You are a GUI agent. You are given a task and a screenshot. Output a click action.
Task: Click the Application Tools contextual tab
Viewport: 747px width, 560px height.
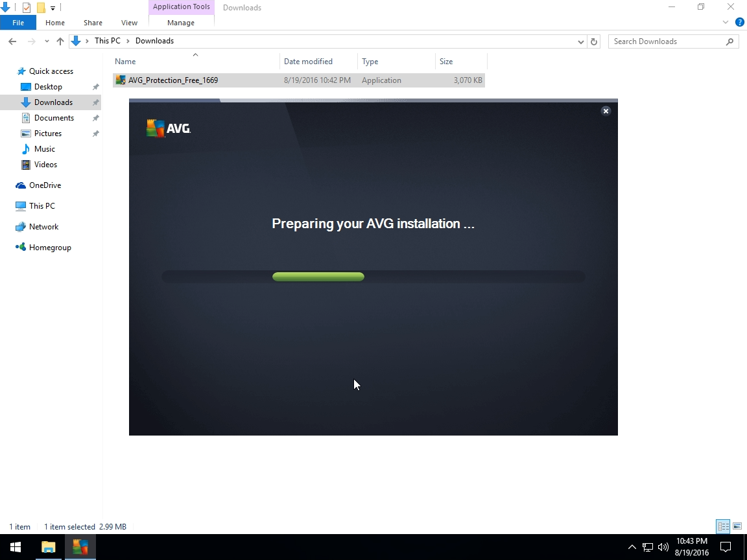(x=182, y=6)
